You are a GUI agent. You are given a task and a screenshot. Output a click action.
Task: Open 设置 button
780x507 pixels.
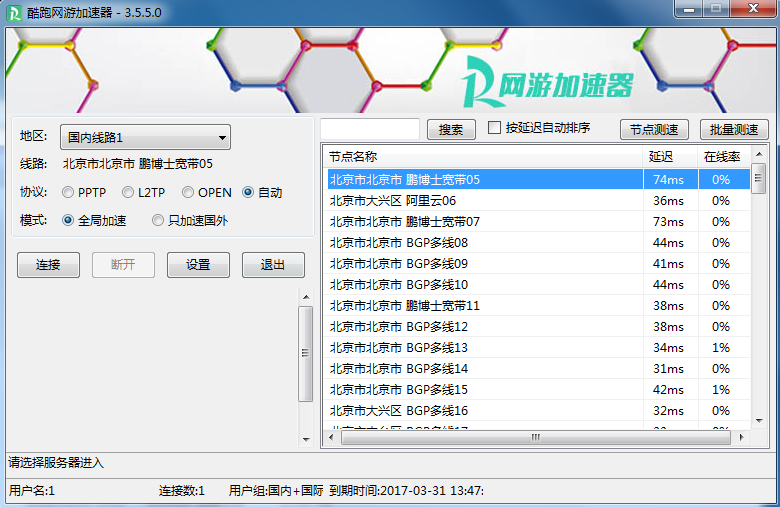(x=198, y=265)
